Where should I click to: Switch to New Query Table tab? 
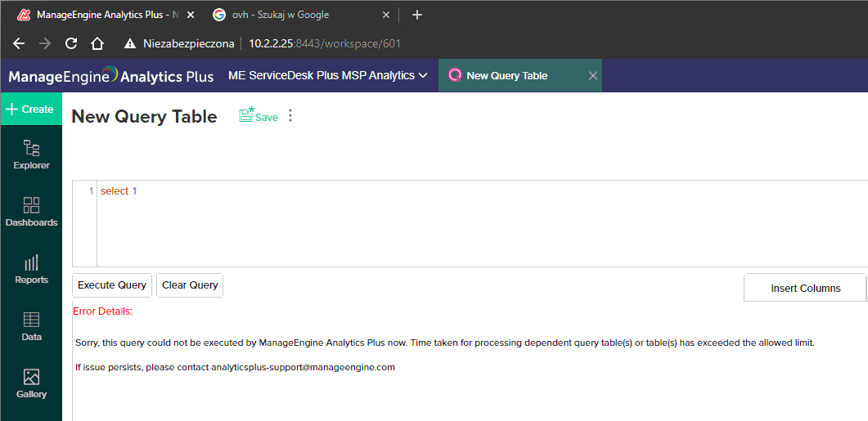tap(507, 76)
